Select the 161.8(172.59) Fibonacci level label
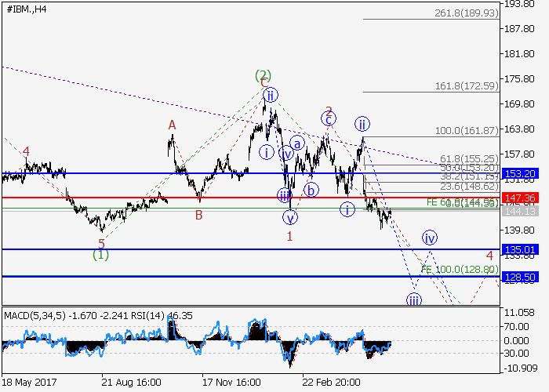The height and width of the screenshot is (392, 549). [x=465, y=85]
